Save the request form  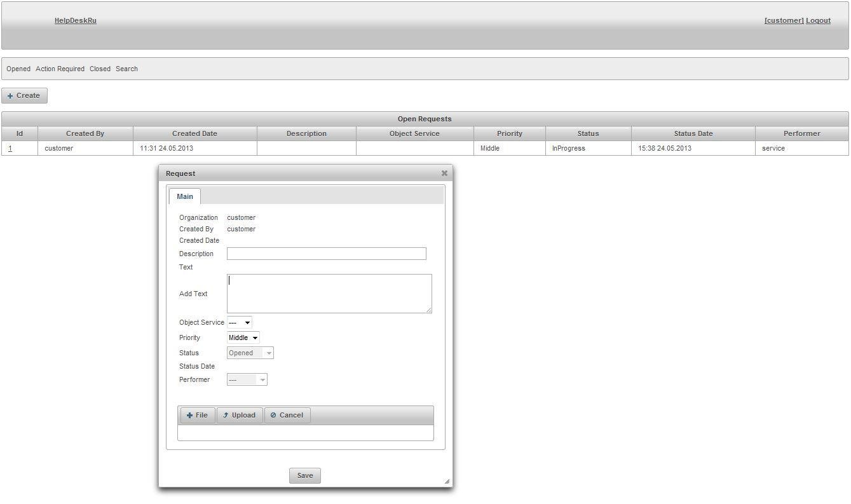304,475
